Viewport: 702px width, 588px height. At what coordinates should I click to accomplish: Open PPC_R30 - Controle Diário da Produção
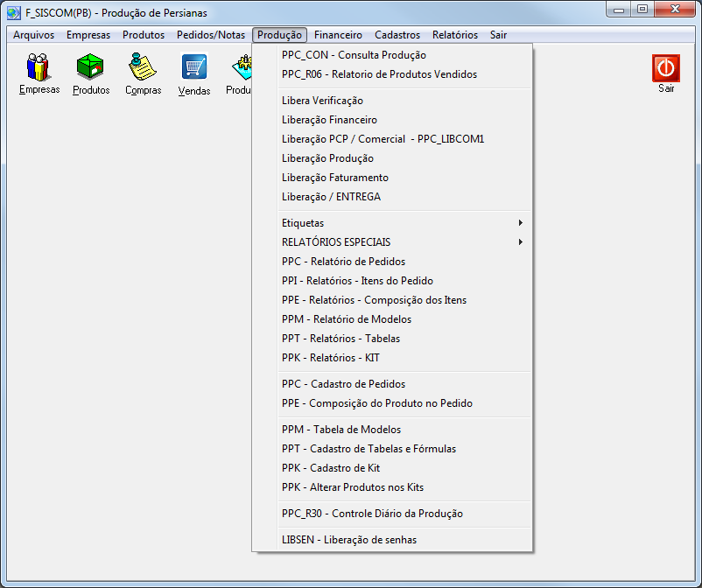click(x=405, y=514)
